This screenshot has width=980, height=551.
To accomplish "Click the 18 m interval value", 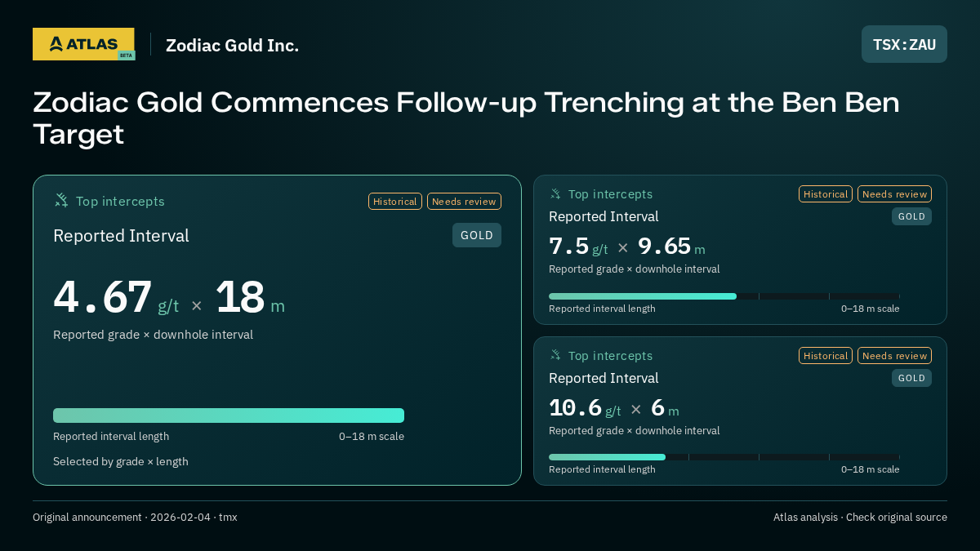I will click(250, 297).
